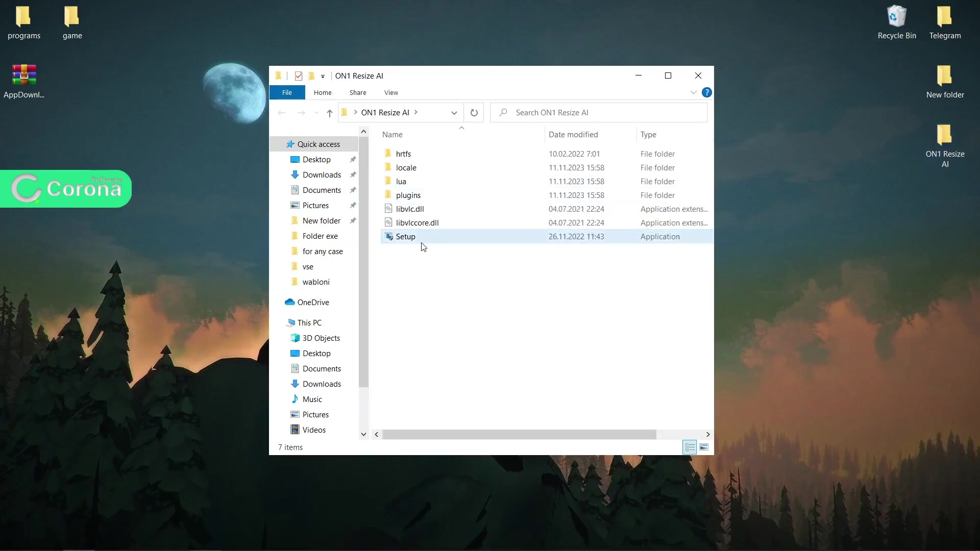The height and width of the screenshot is (551, 980).
Task: Expand the ribbon with the chevron
Action: 693,92
